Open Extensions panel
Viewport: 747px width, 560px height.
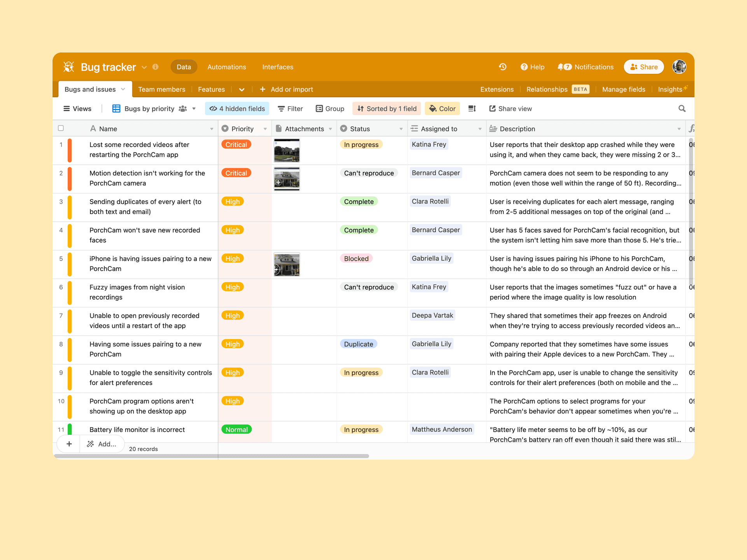497,89
